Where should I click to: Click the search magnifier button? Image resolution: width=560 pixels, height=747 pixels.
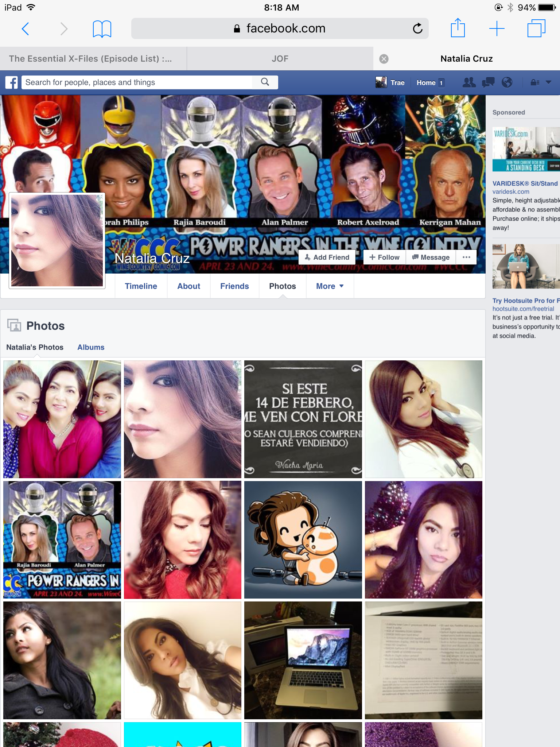(265, 82)
